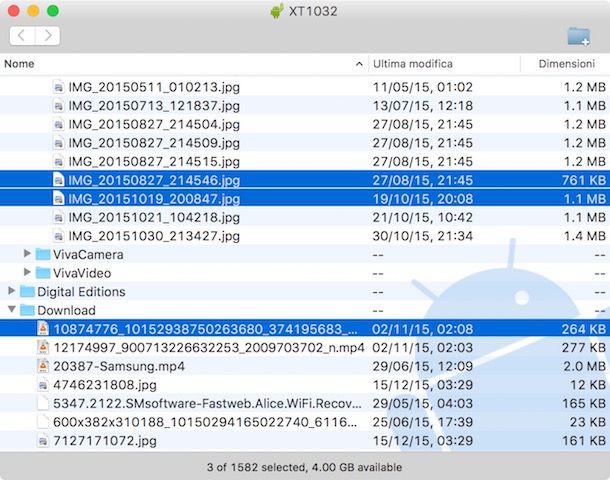Click the file icon of IMG_20150827_214509.jpg
This screenshot has width=610, height=480.
click(x=58, y=143)
